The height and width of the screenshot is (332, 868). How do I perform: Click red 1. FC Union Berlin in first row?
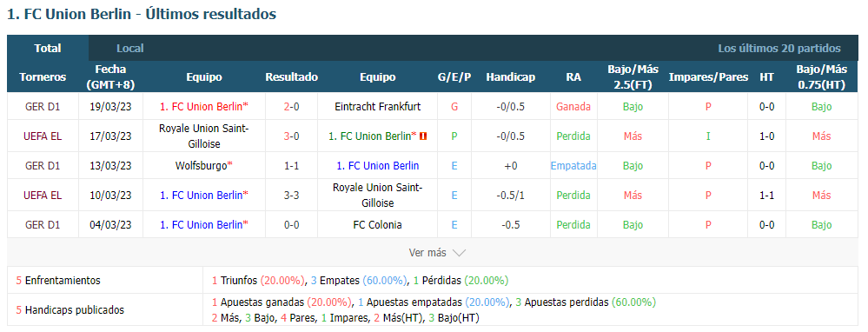tap(203, 107)
